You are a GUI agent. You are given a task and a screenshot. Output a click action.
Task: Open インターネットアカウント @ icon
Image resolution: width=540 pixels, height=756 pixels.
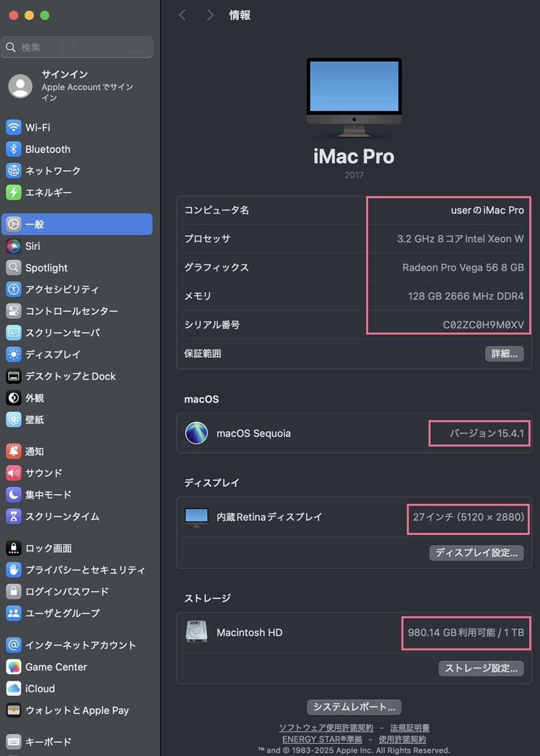tap(14, 645)
